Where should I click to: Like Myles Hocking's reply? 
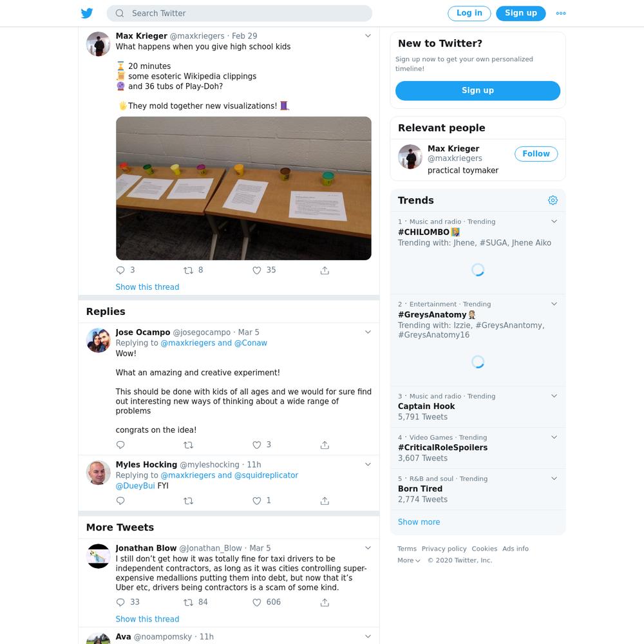[x=257, y=500]
